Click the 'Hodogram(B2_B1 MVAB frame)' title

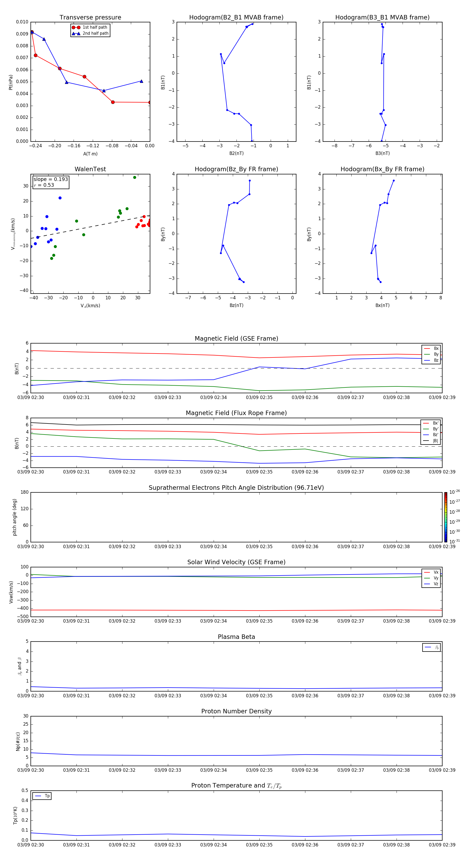(x=236, y=18)
